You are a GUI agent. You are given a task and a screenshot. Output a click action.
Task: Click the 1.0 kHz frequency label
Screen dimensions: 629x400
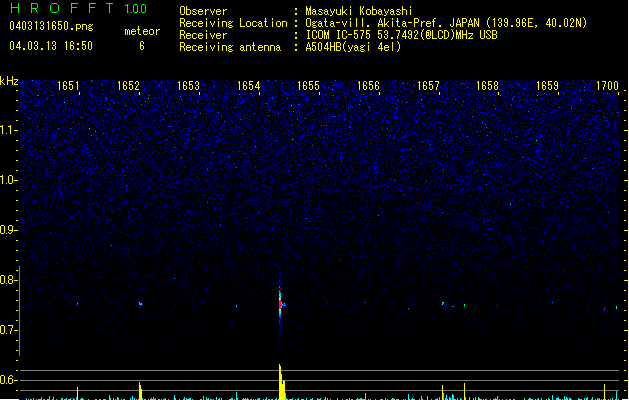8,180
